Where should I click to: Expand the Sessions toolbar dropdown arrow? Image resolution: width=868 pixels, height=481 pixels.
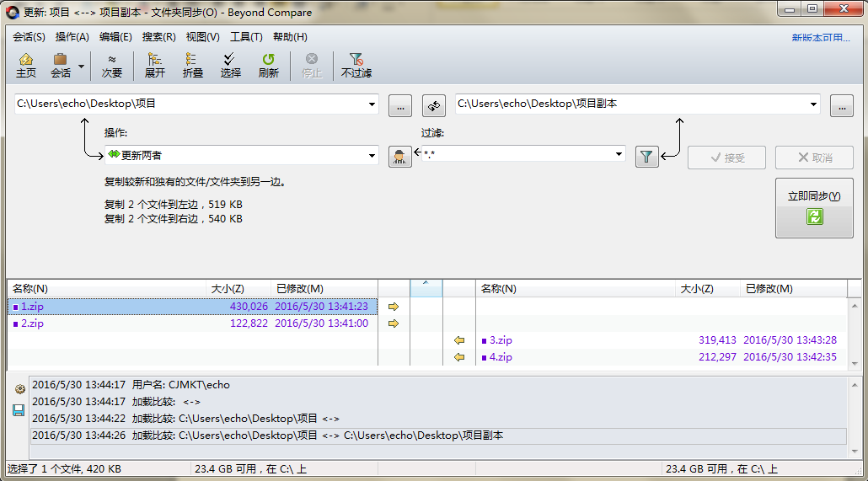click(82, 67)
